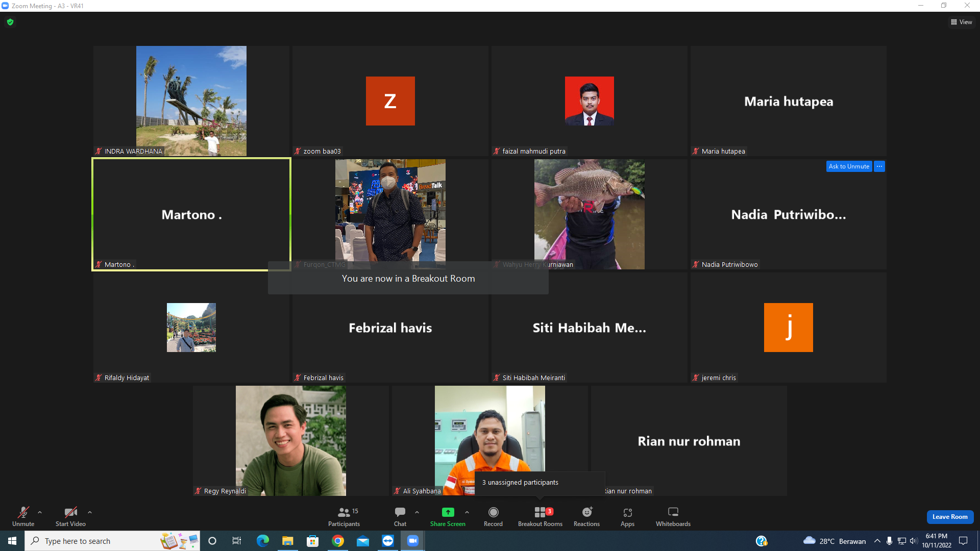980x551 pixels.
Task: Click the Windows taskbar search box
Action: [112, 541]
